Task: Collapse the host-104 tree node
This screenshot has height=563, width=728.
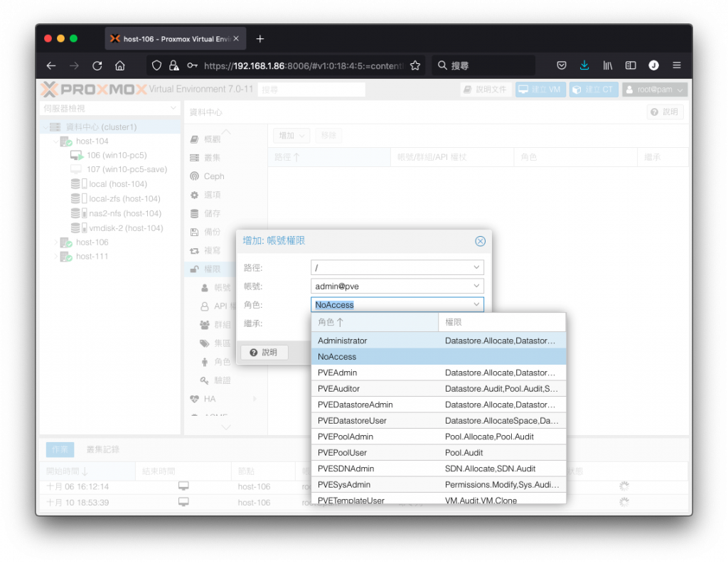Action: click(55, 141)
